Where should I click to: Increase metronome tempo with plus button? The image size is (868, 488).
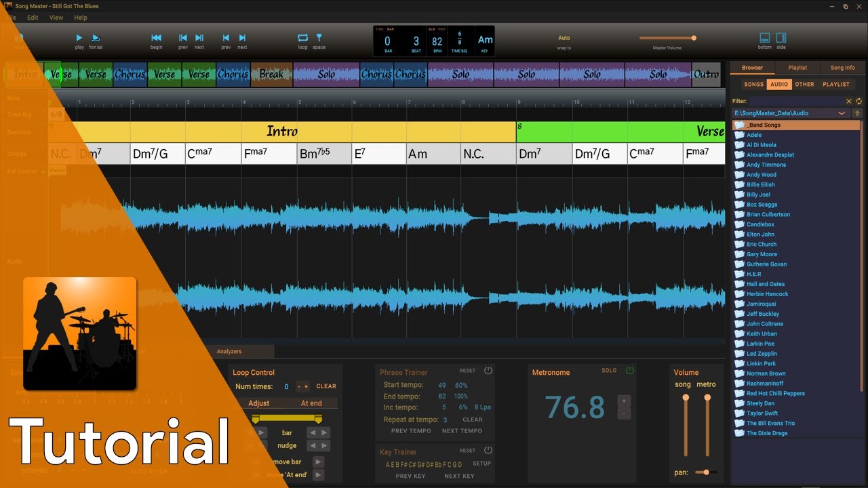pyautogui.click(x=624, y=401)
